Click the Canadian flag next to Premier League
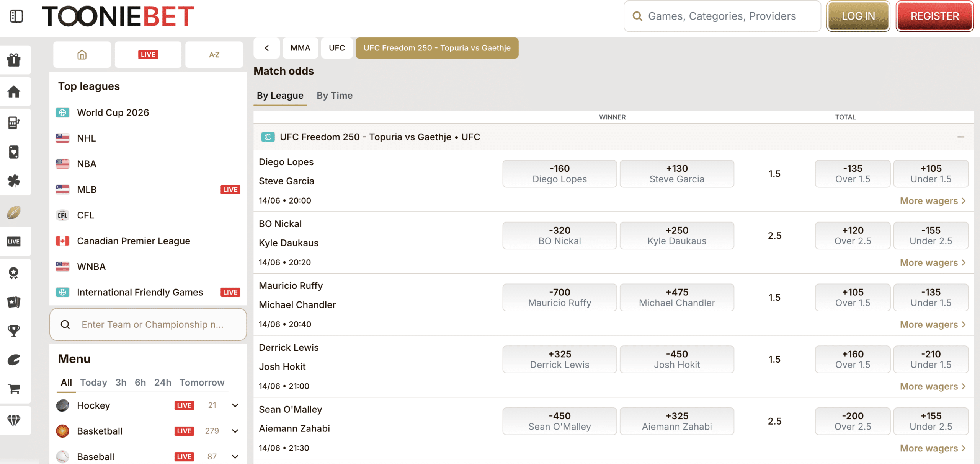The width and height of the screenshot is (980, 464). pos(62,241)
